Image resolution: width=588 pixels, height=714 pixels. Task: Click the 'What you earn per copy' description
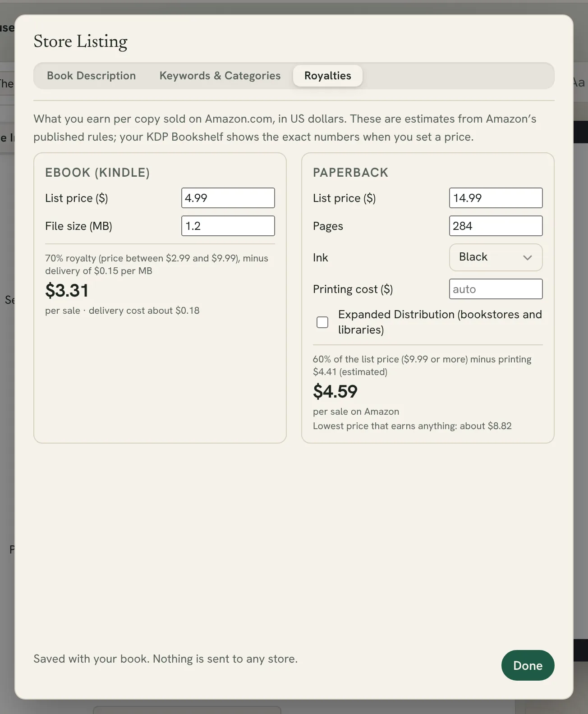(x=285, y=128)
